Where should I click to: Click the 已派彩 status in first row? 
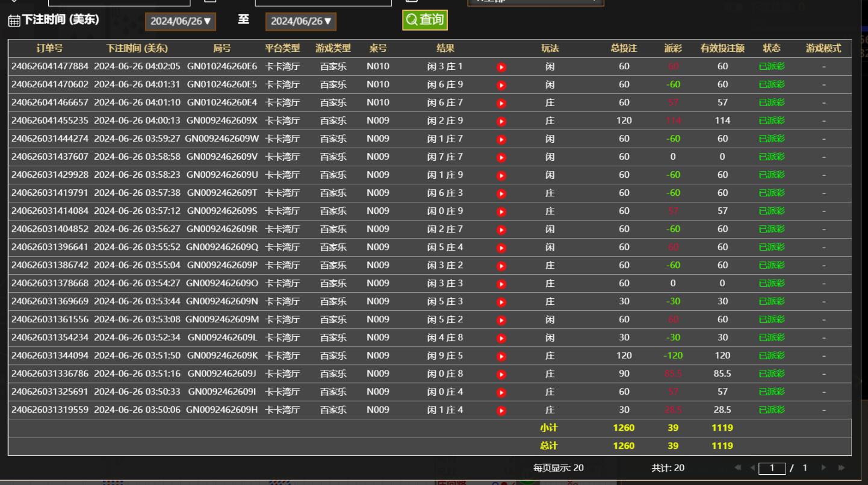pos(772,67)
